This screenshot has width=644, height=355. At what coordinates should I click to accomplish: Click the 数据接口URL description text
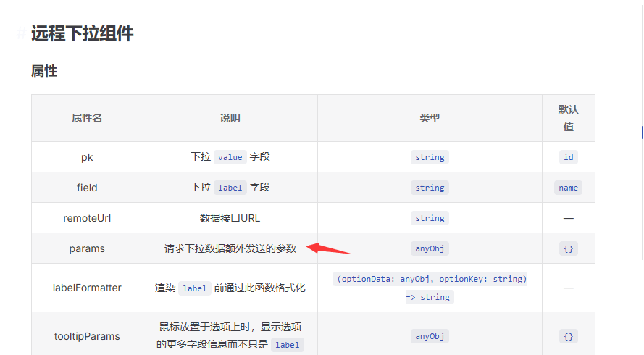[230, 218]
